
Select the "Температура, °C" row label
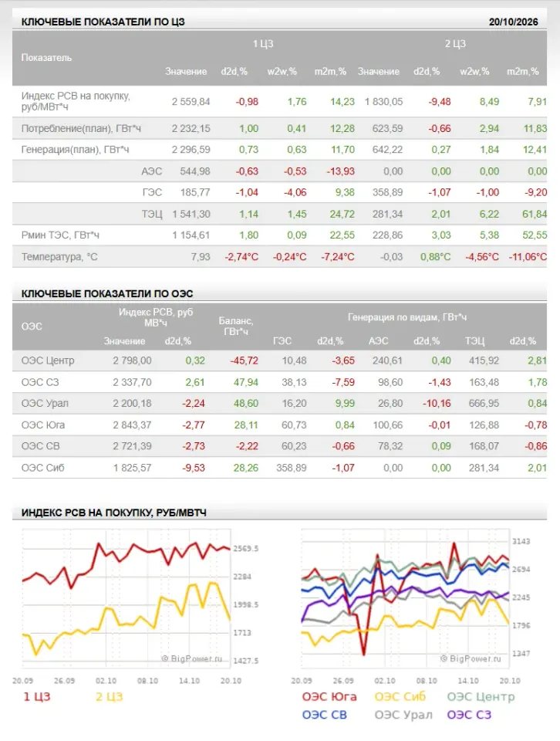(x=59, y=257)
